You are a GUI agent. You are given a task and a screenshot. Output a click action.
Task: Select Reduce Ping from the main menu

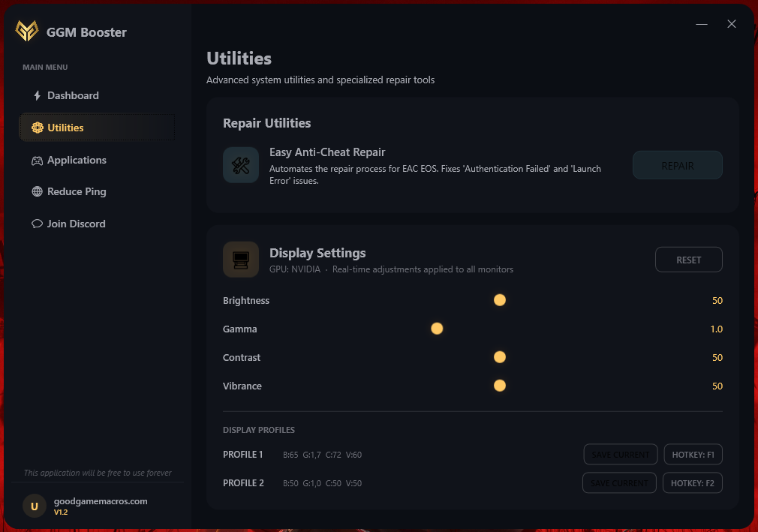click(x=76, y=191)
